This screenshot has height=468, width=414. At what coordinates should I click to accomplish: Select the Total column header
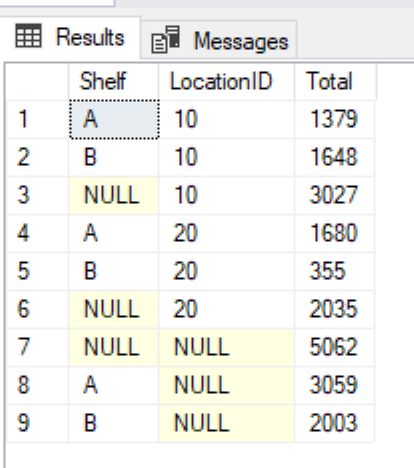[335, 81]
